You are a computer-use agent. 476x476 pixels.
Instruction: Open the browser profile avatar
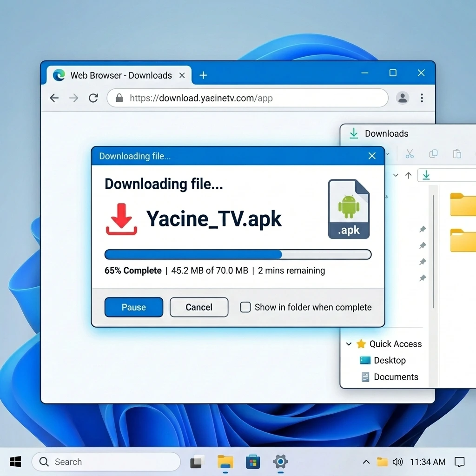click(402, 98)
